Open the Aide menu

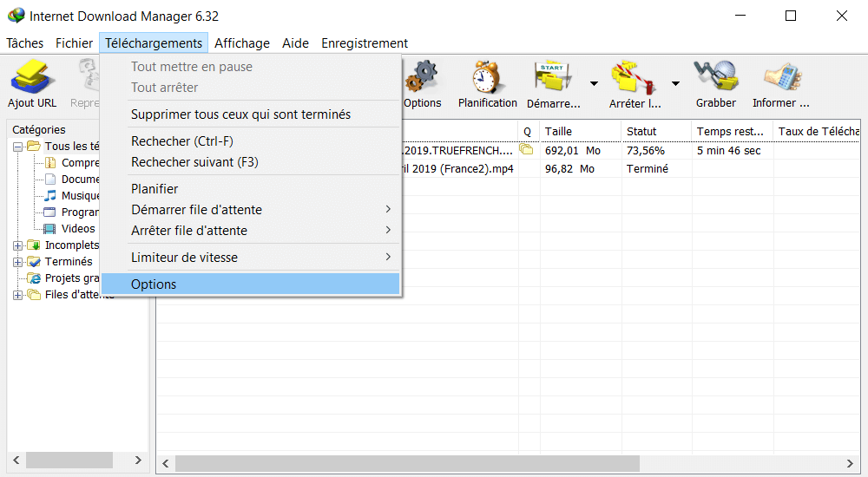(x=296, y=43)
